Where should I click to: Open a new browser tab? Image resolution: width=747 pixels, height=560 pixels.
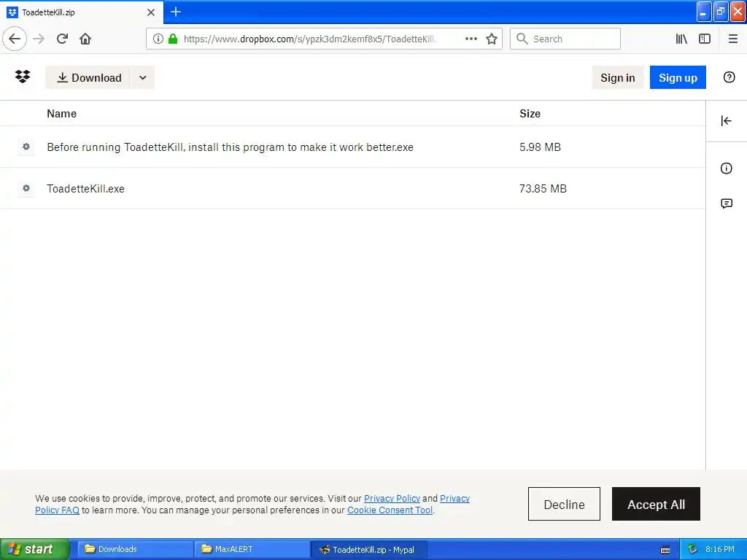coord(176,12)
